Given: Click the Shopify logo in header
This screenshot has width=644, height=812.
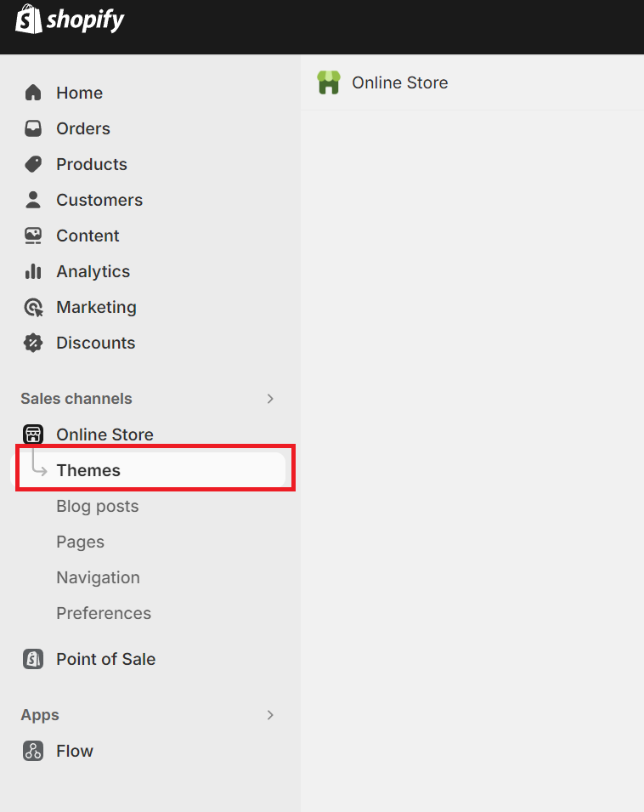Looking at the screenshot, I should pos(70,20).
